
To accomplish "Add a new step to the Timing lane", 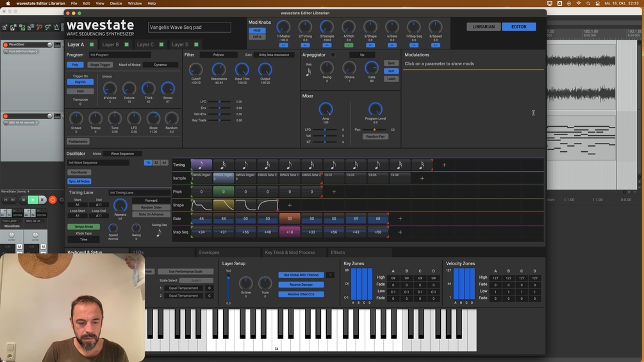I will (444, 165).
